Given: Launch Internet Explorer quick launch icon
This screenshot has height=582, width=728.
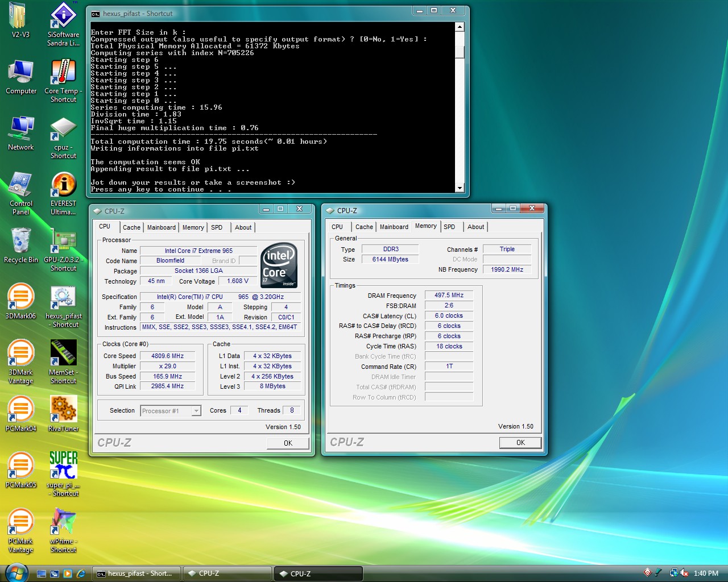Looking at the screenshot, I should point(81,573).
